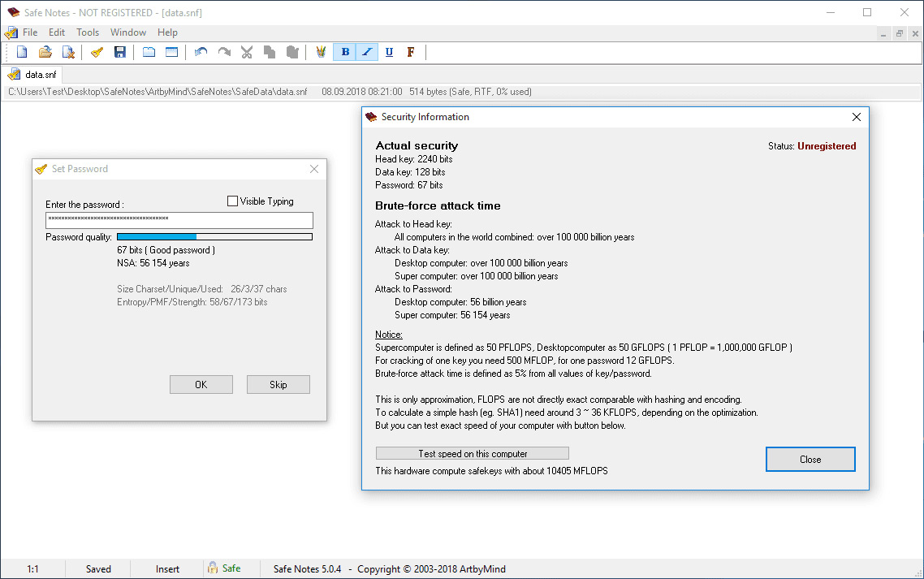Click OK in the Set Password dialog
This screenshot has height=579, width=924.
201,384
